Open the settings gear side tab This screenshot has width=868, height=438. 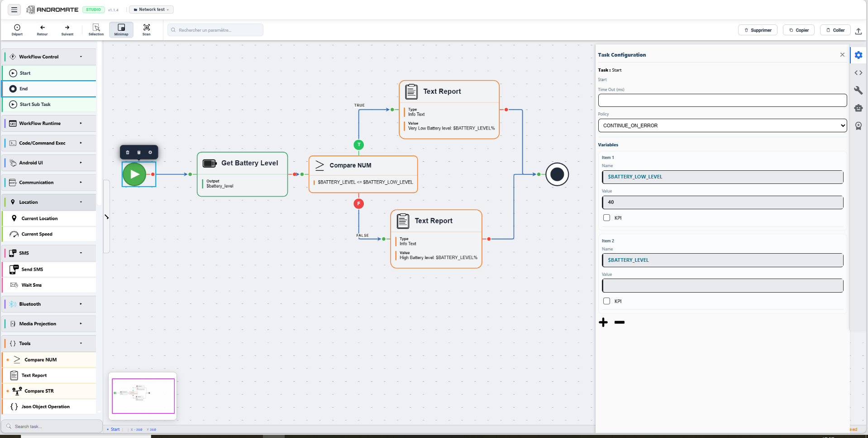click(858, 55)
